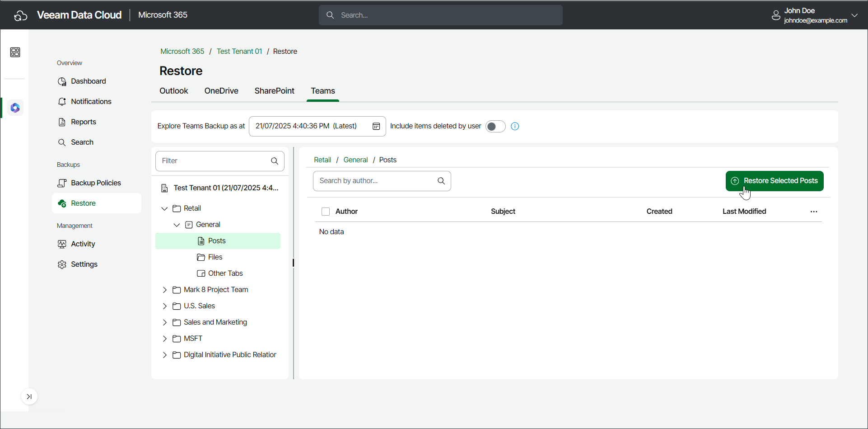This screenshot has height=429, width=868.
Task: Check the select-all checkbox beside Author
Action: (x=326, y=212)
